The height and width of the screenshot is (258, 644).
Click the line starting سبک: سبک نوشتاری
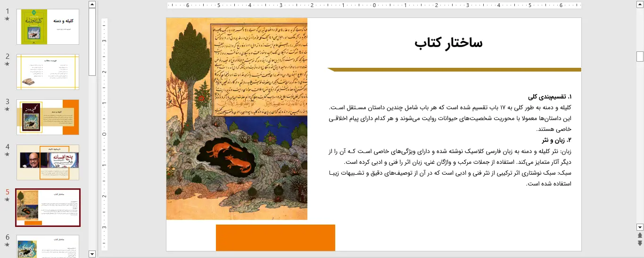pyautogui.click(x=450, y=172)
